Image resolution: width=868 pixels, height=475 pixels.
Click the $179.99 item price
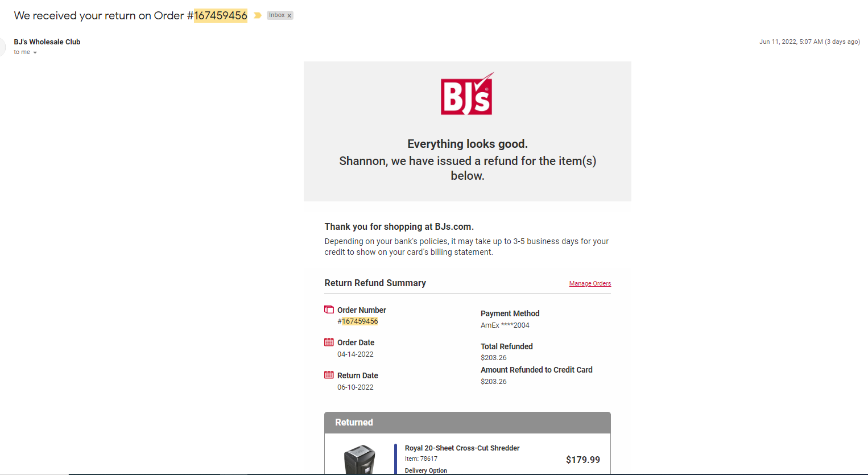pyautogui.click(x=582, y=460)
